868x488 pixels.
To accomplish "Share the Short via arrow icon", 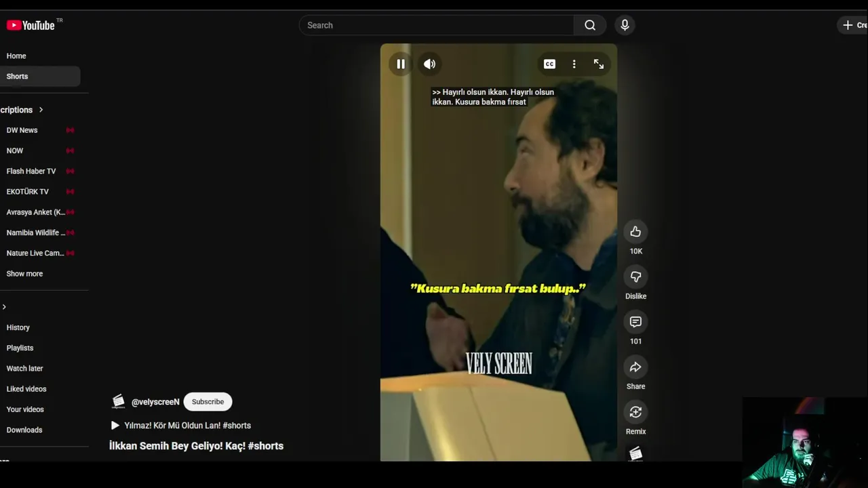I will pyautogui.click(x=635, y=367).
